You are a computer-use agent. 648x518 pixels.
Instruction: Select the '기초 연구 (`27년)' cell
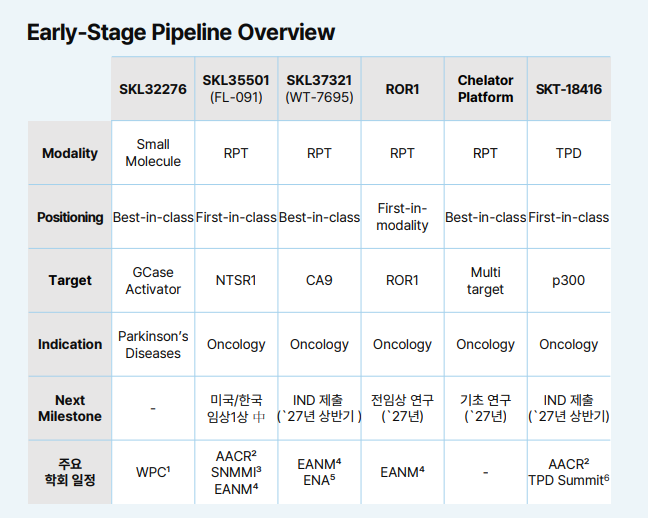[x=486, y=408]
